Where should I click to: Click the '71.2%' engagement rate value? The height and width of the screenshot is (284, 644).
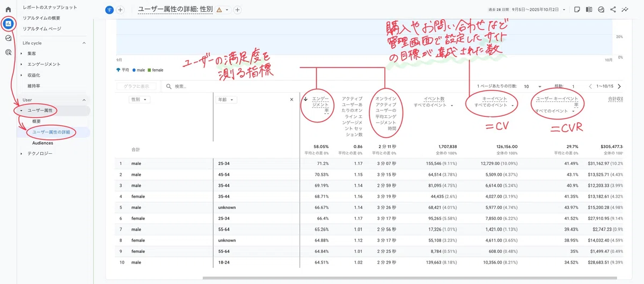pyautogui.click(x=323, y=163)
